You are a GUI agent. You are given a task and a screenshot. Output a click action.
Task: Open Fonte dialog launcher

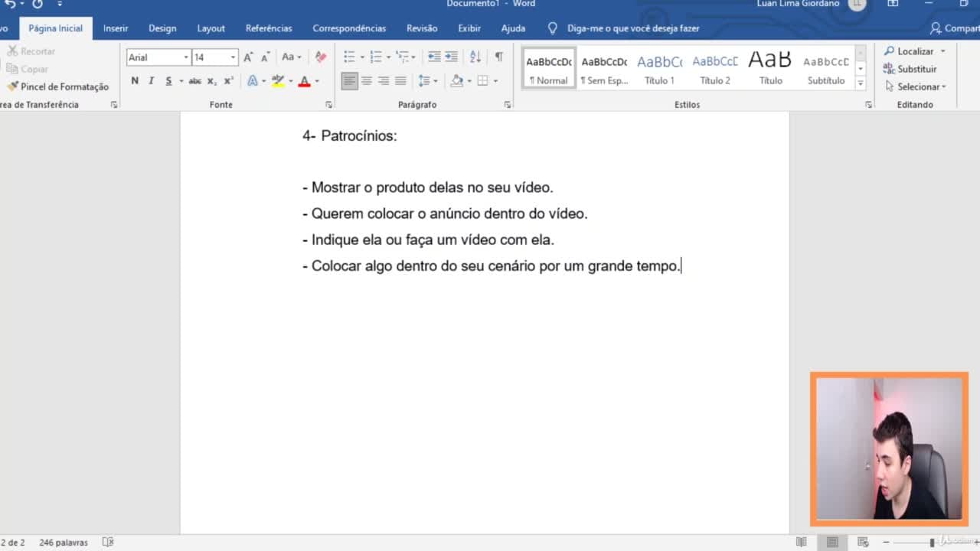329,105
